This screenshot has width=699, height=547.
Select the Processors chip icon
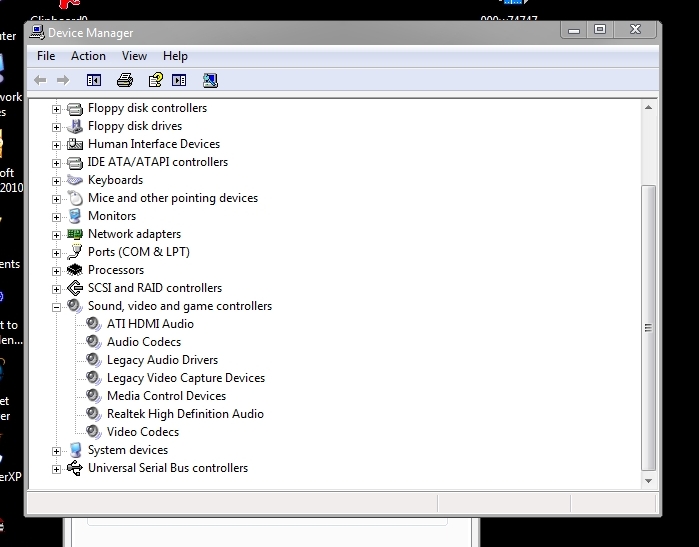(75, 270)
